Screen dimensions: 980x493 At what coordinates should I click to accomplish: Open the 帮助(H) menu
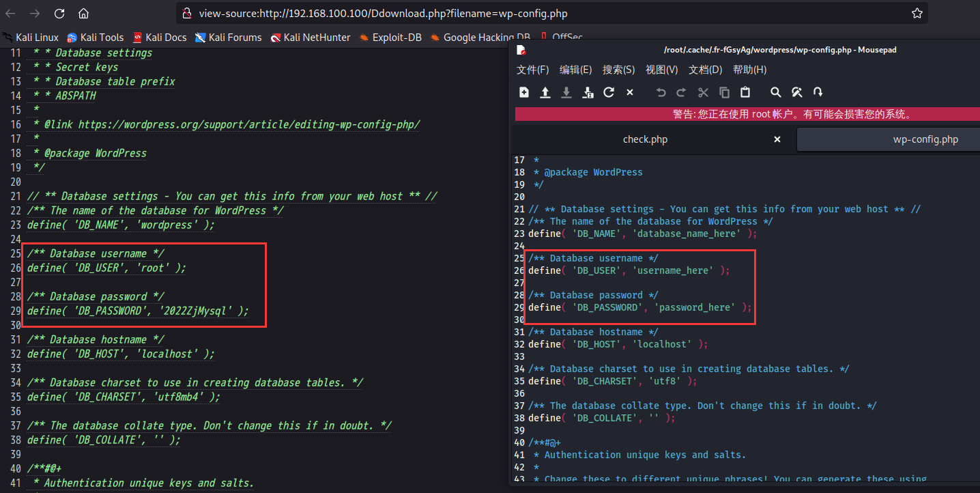click(750, 70)
